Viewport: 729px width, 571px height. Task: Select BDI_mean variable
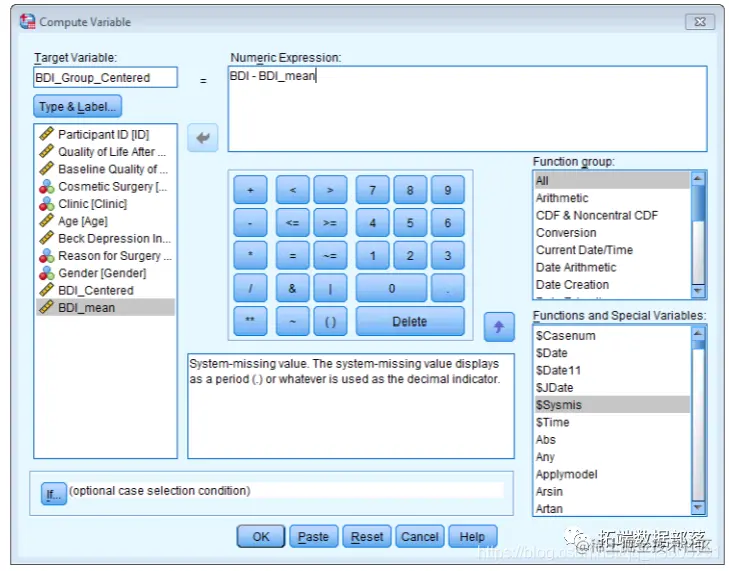[x=106, y=307]
